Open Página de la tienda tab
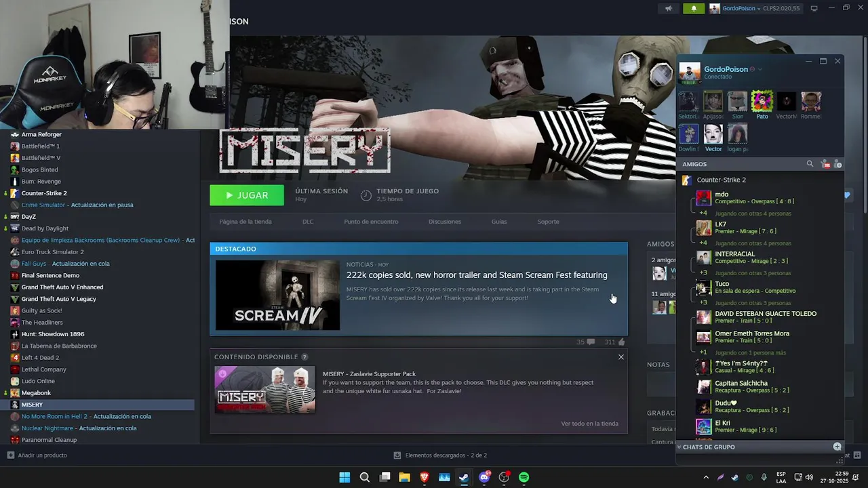Viewport: 868px width, 488px height. 245,222
